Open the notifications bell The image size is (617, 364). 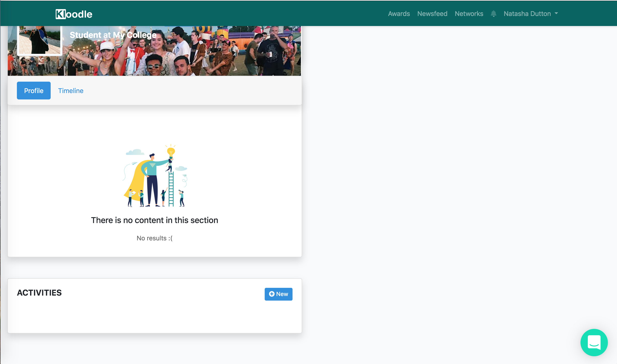coord(493,13)
